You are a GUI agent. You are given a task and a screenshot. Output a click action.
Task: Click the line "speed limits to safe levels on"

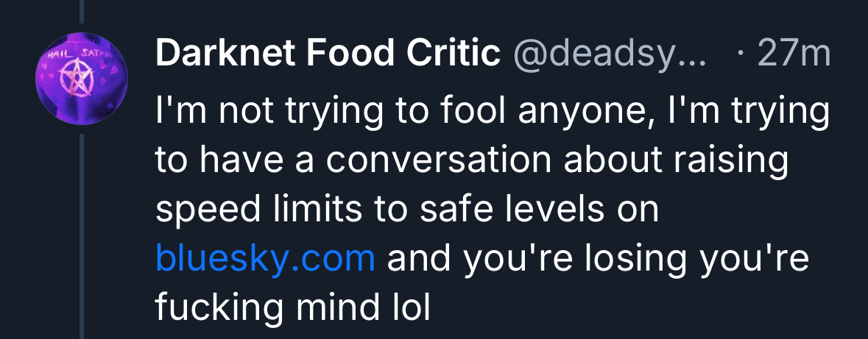tap(406, 210)
